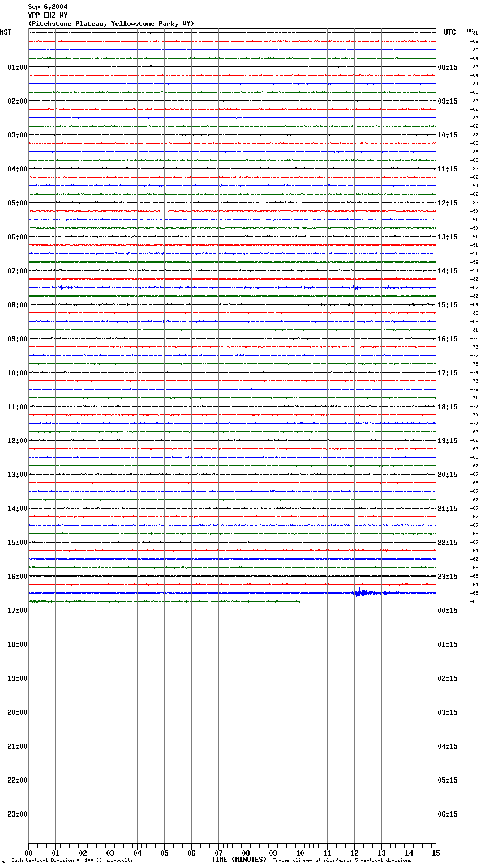
Task: Click the MST column header
Action: [x=6, y=32]
